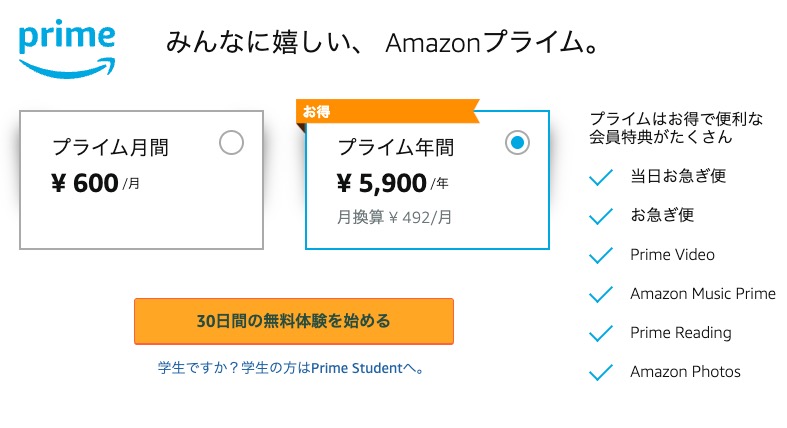Click the Amazon Photos benefit text
This screenshot has width=787, height=428.
pos(685,372)
